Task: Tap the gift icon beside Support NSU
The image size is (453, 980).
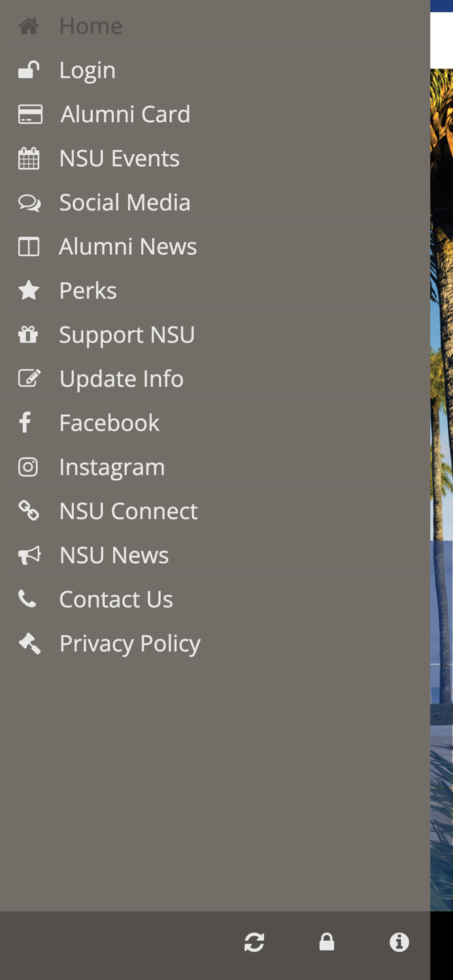Action: pos(29,334)
